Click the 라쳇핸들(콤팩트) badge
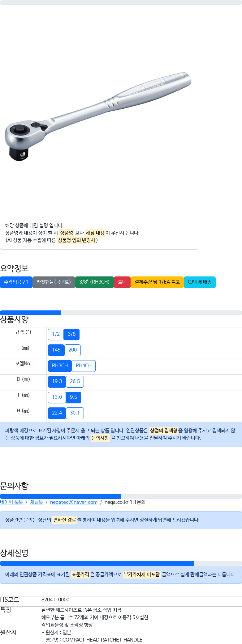 click(x=54, y=282)
